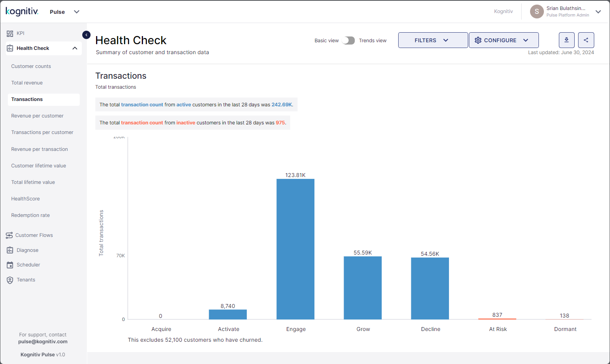This screenshot has height=364, width=610.
Task: Click the Srian Bulathsin user name
Action: (566, 8)
